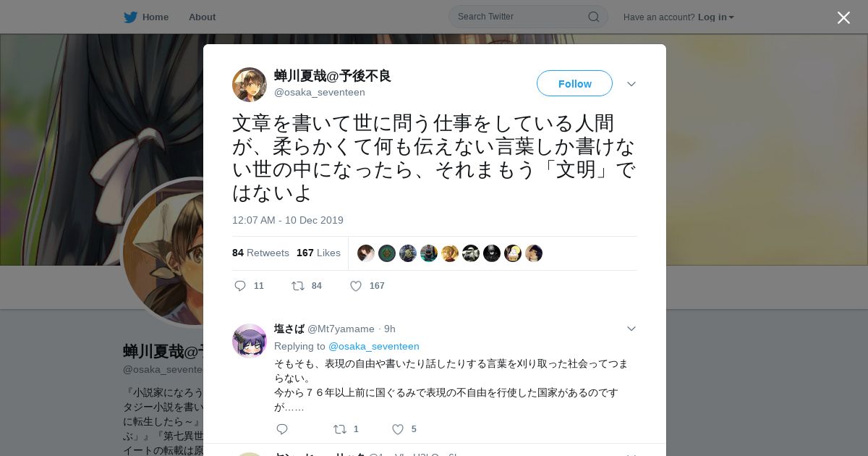The height and width of the screenshot is (456, 868).
Task: Go to the About page
Action: pyautogui.click(x=202, y=17)
